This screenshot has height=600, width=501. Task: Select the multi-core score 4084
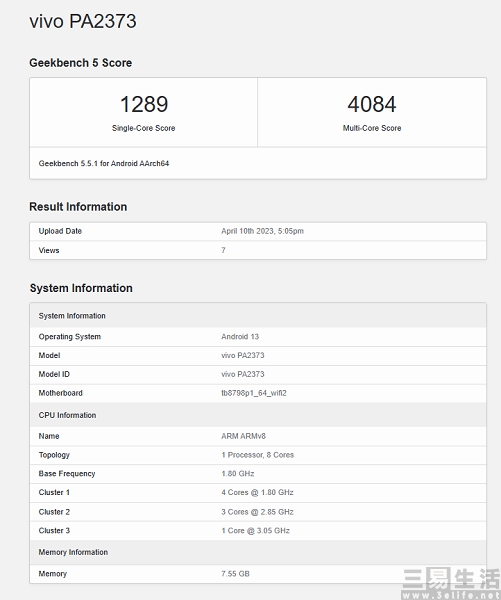[x=372, y=104]
